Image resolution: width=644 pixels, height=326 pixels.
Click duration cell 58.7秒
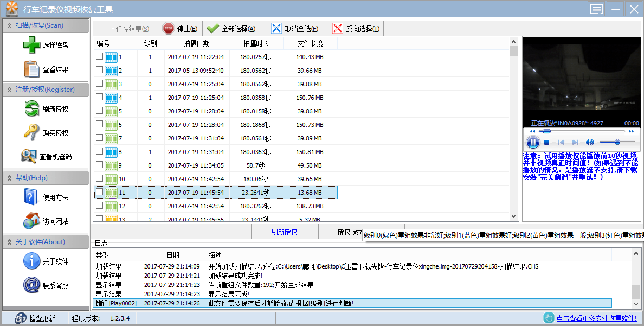pos(255,165)
